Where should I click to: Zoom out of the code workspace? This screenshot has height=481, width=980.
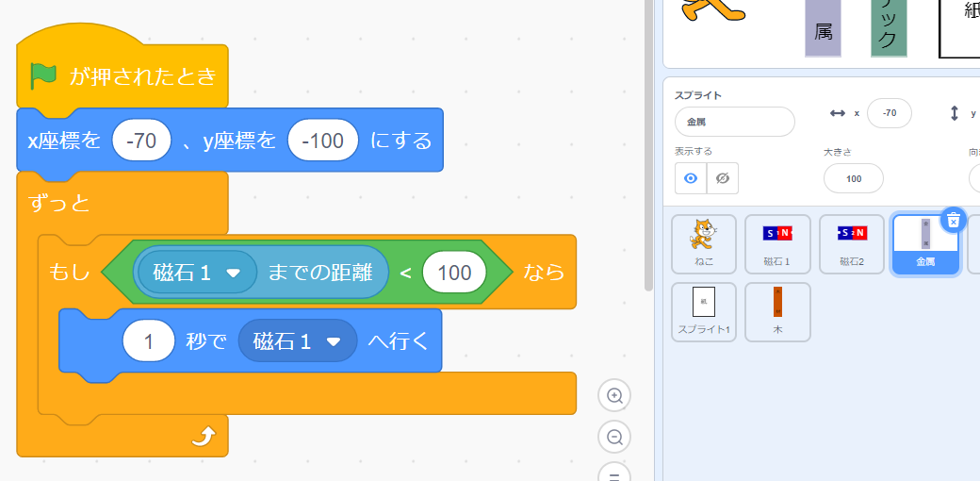(x=615, y=437)
